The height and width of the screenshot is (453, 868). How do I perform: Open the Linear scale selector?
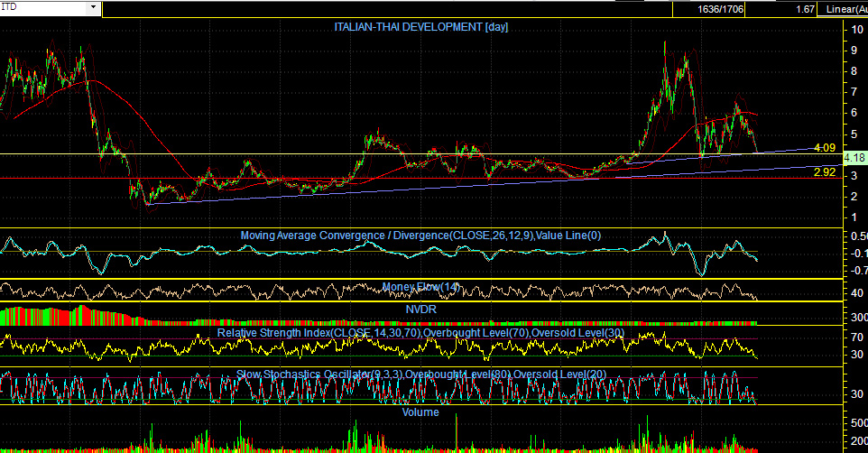click(x=843, y=9)
